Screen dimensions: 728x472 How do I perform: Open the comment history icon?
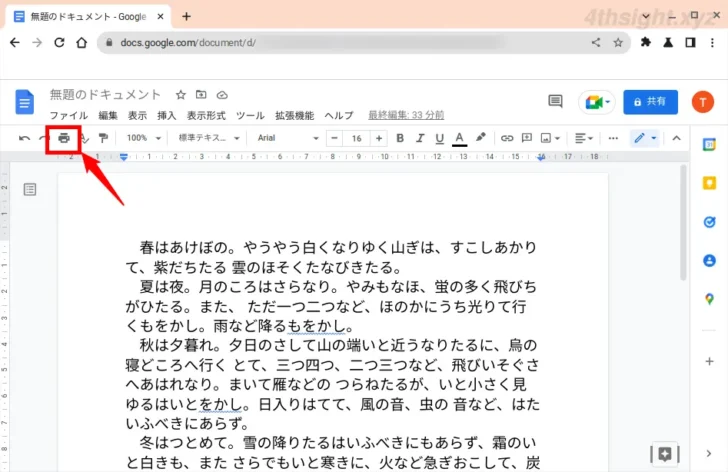click(x=555, y=101)
